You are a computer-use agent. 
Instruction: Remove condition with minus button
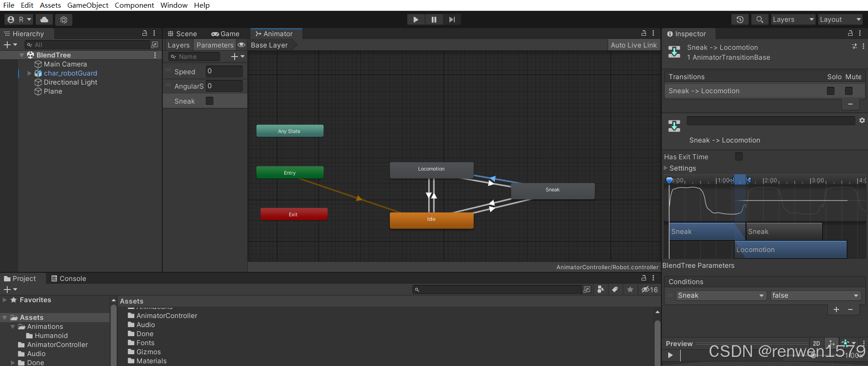coord(850,309)
